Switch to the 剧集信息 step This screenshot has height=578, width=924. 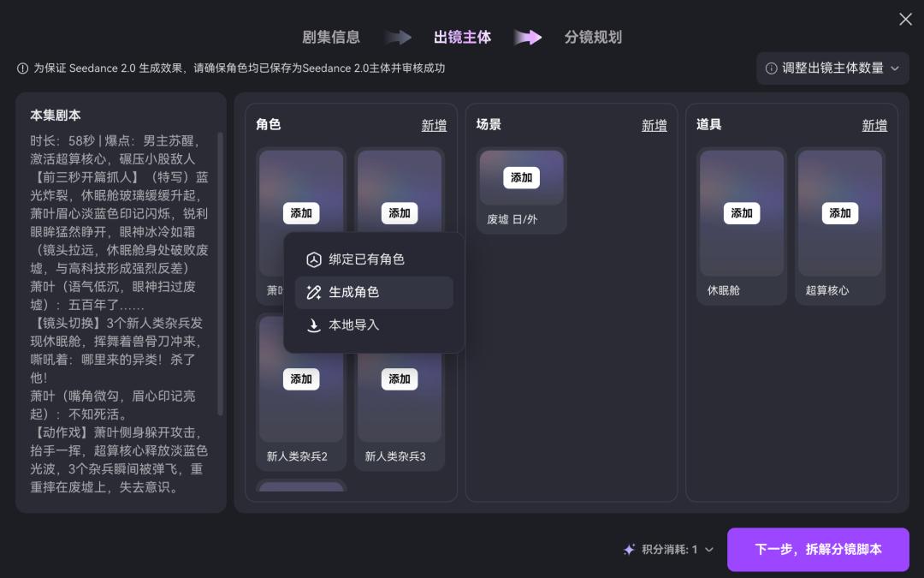[x=331, y=38]
